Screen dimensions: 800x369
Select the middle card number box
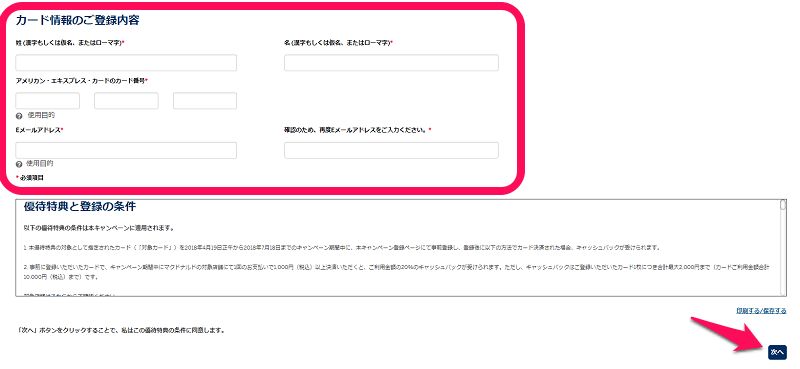[126, 101]
